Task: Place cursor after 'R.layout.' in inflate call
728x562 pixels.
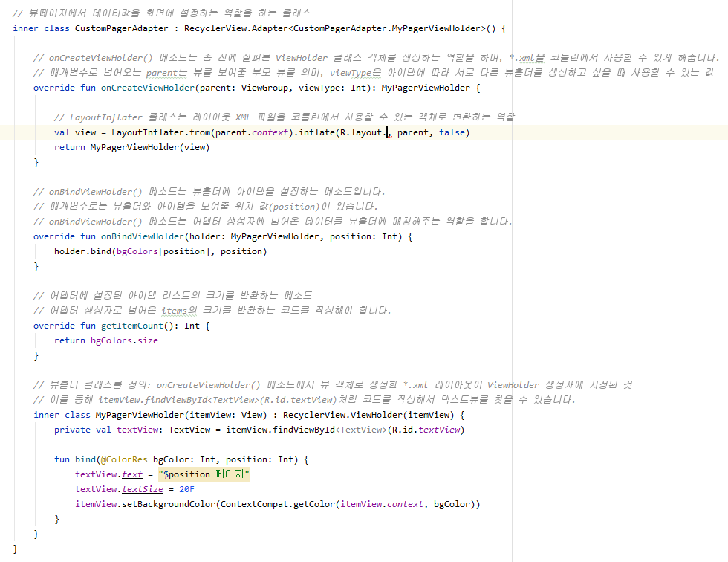Action: [387, 132]
